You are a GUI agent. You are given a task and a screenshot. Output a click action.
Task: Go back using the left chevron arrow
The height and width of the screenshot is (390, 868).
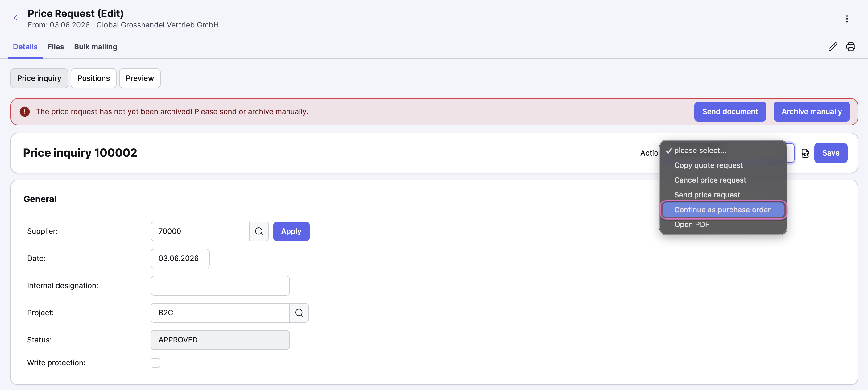[x=15, y=18]
